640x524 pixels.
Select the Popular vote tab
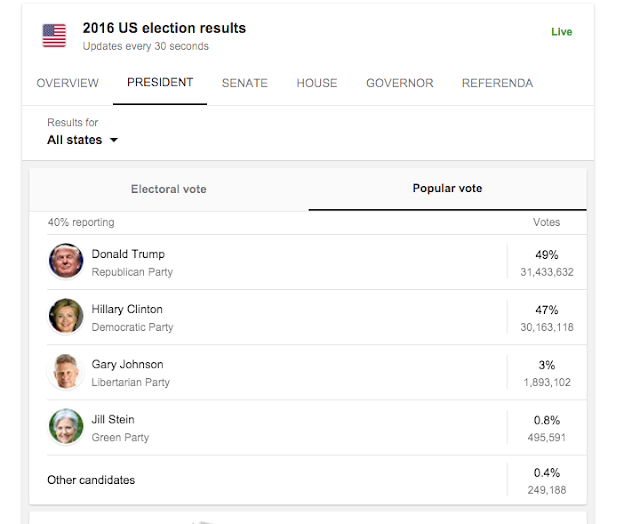[x=447, y=189]
